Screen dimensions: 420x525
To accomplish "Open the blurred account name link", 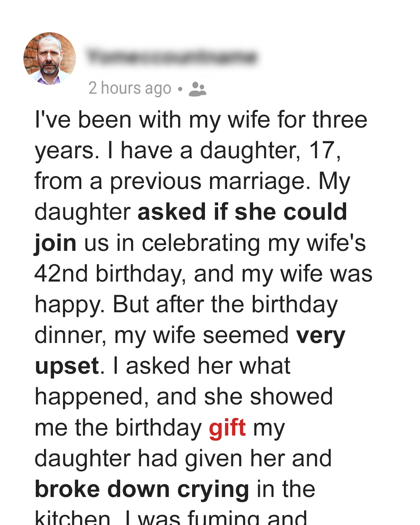I will 172,57.
